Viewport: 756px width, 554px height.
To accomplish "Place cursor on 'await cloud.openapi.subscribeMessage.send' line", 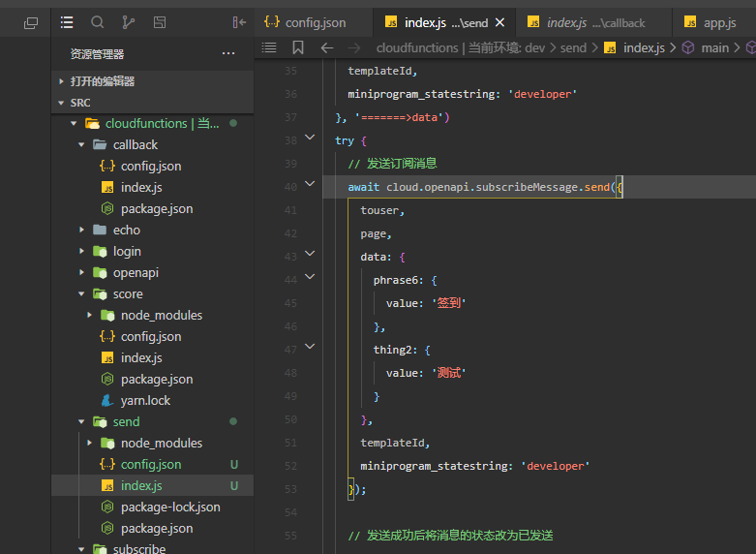I will [x=539, y=187].
